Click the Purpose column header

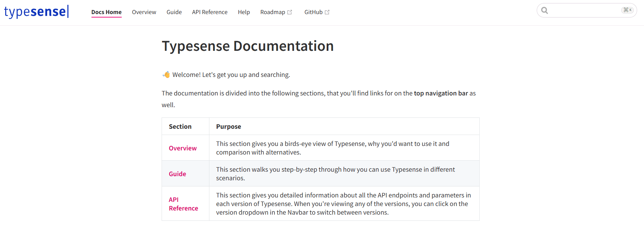(228, 126)
